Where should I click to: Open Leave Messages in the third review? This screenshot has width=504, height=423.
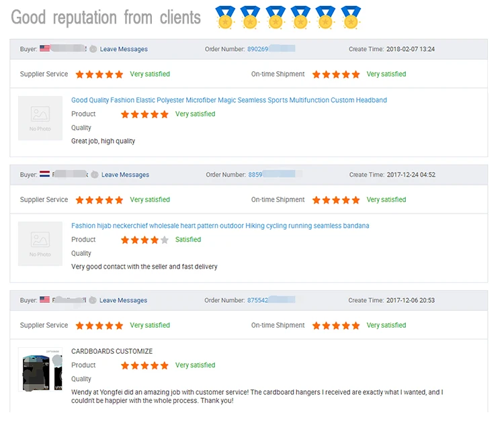click(124, 300)
